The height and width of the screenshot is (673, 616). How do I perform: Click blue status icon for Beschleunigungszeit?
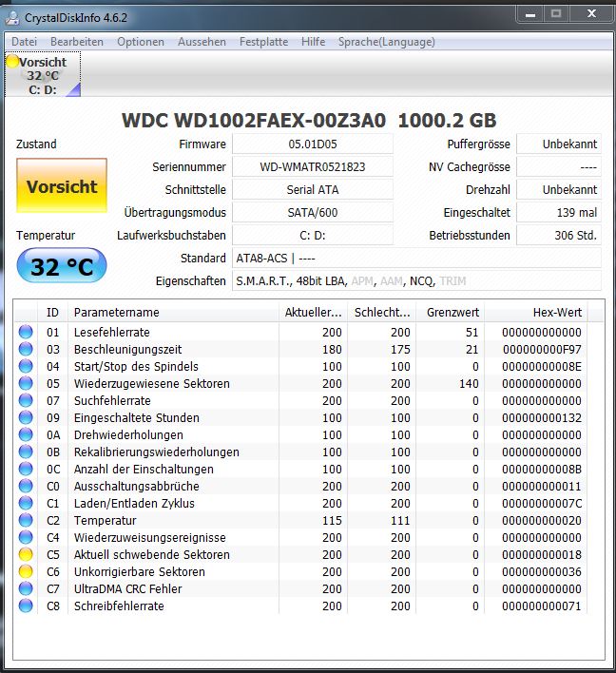[x=26, y=349]
